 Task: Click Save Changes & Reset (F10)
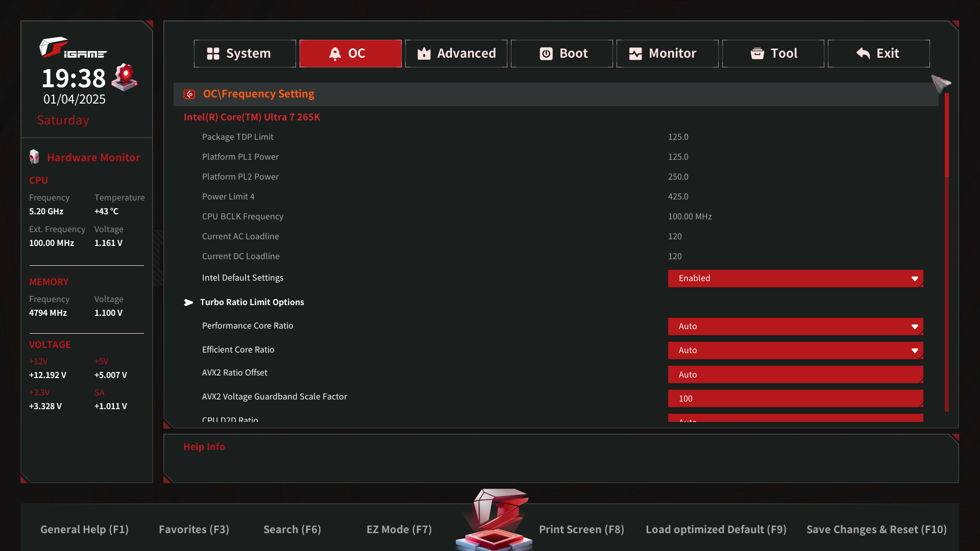[x=876, y=530]
